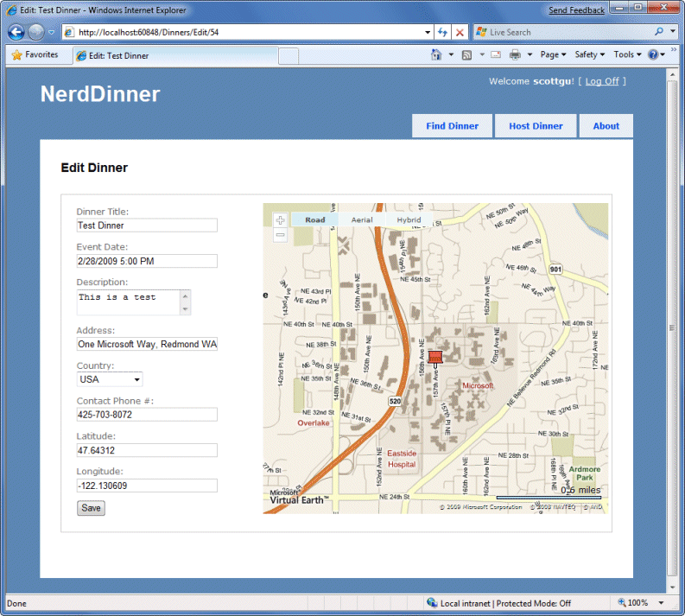Click the Address input field
This screenshot has height=616, width=685.
(x=147, y=344)
